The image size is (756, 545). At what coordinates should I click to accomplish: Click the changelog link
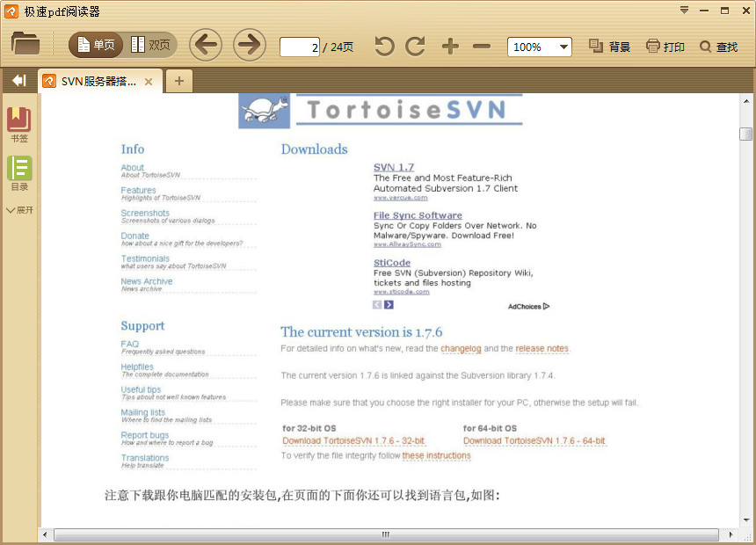point(461,348)
